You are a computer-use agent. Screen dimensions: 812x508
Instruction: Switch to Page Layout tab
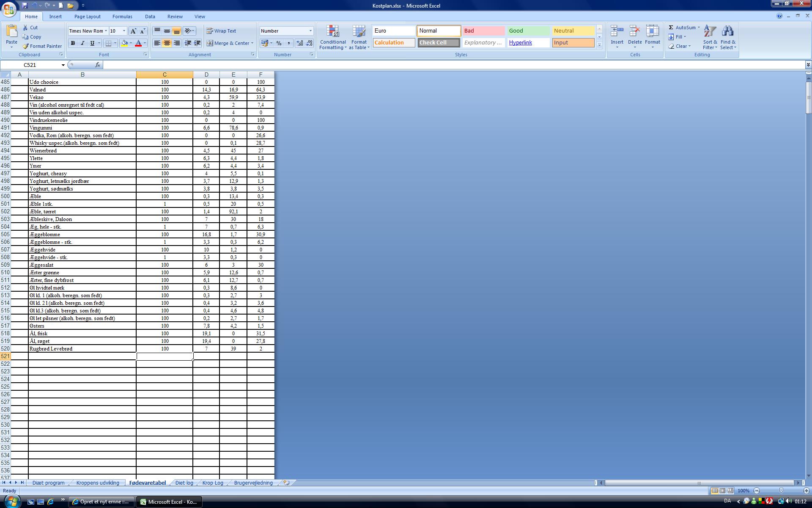coord(88,17)
